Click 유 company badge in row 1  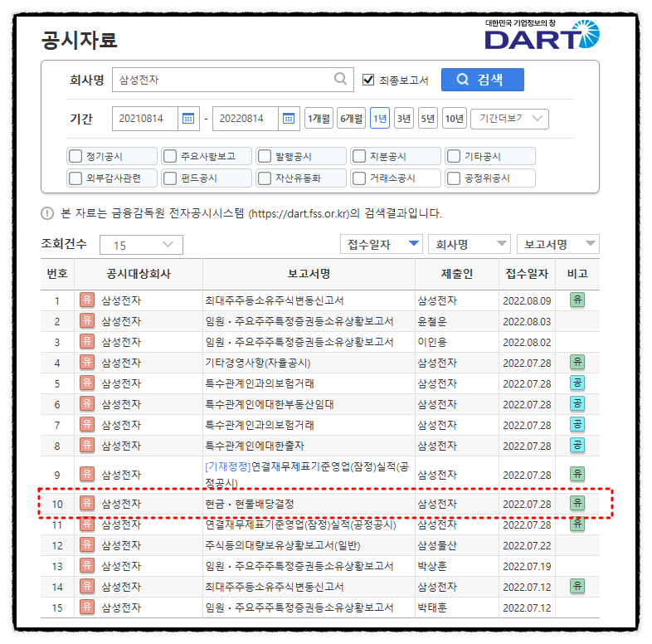[87, 300]
